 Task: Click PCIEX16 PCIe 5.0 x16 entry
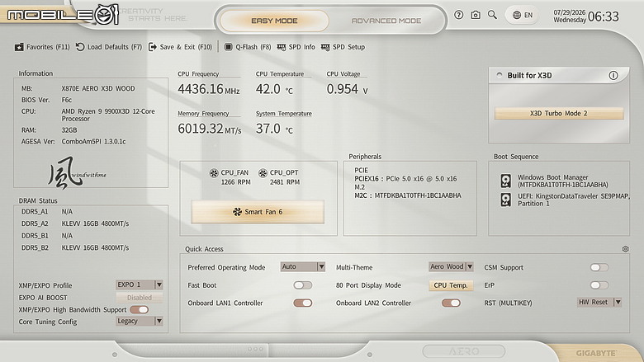405,179
